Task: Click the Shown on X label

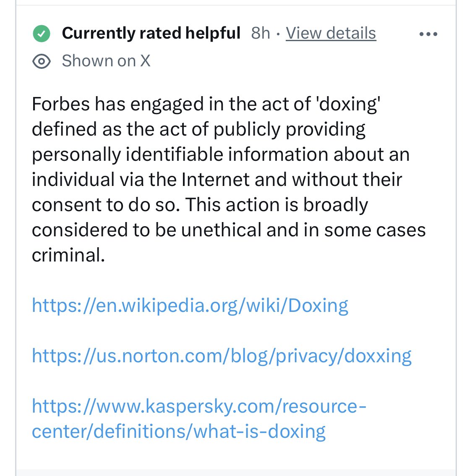Action: coord(106,61)
